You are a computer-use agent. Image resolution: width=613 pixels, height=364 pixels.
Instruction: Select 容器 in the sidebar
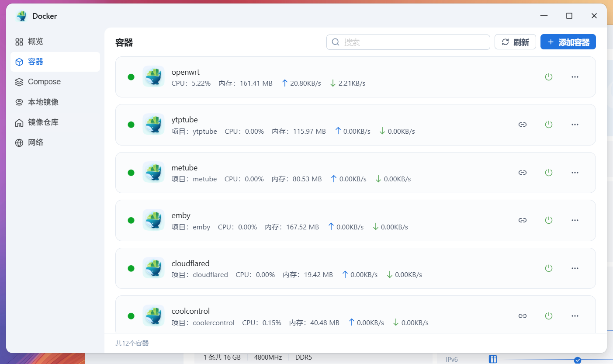tap(55, 62)
